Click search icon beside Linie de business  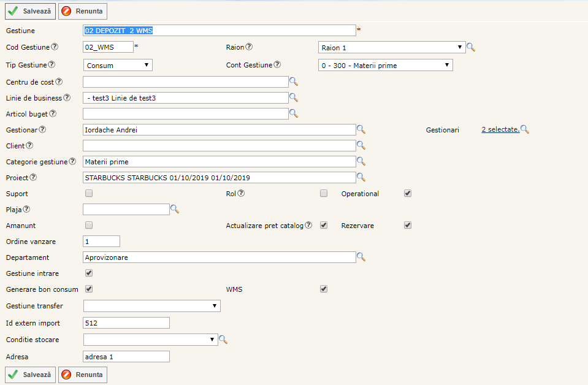pos(293,97)
